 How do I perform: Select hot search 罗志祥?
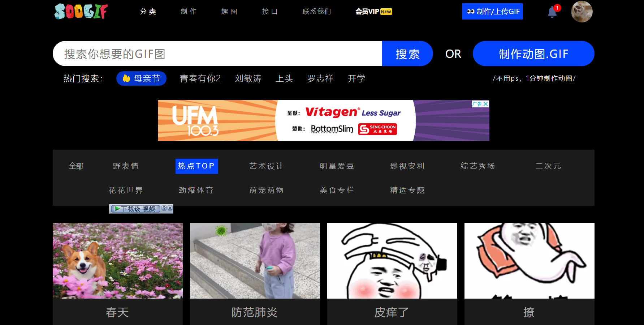(320, 78)
